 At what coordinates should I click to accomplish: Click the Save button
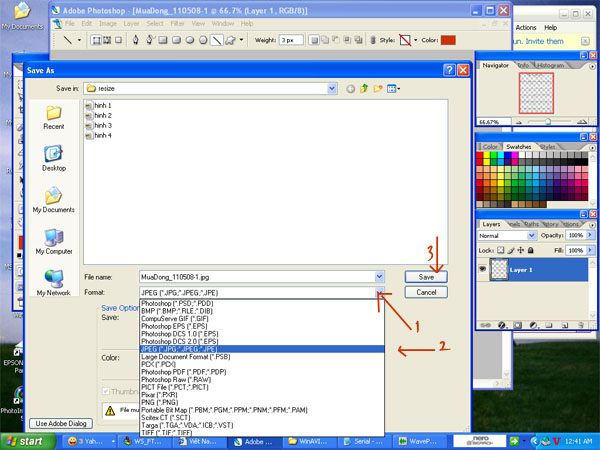426,277
